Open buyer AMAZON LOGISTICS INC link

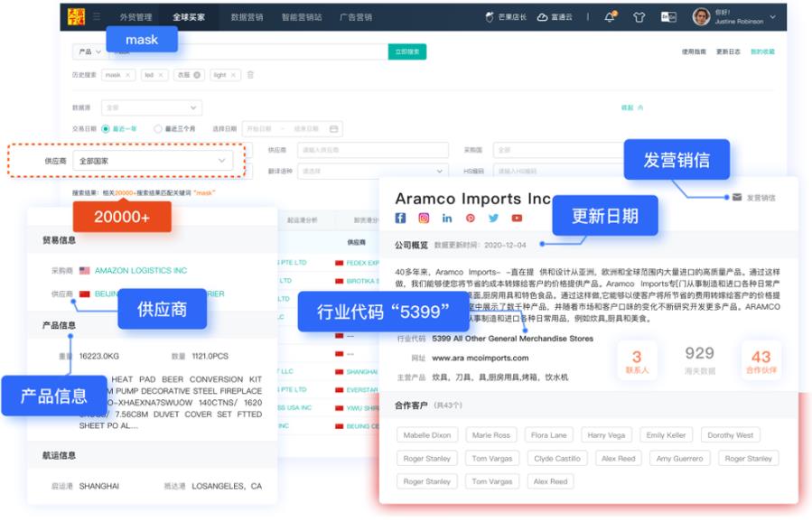pyautogui.click(x=140, y=270)
